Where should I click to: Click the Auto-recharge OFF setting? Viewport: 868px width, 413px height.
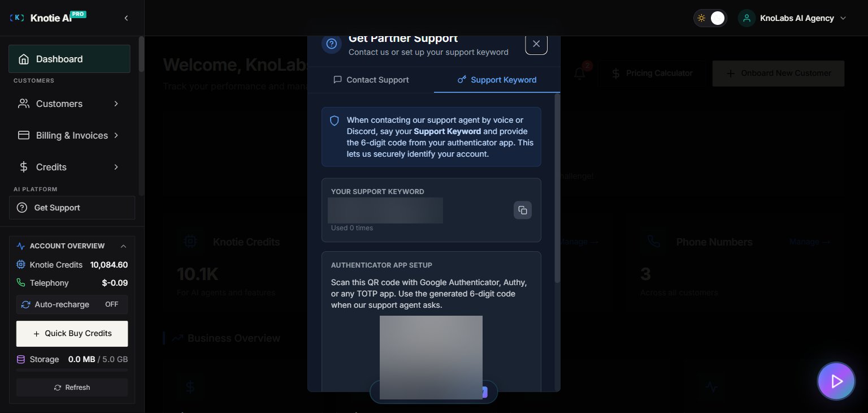click(72, 304)
